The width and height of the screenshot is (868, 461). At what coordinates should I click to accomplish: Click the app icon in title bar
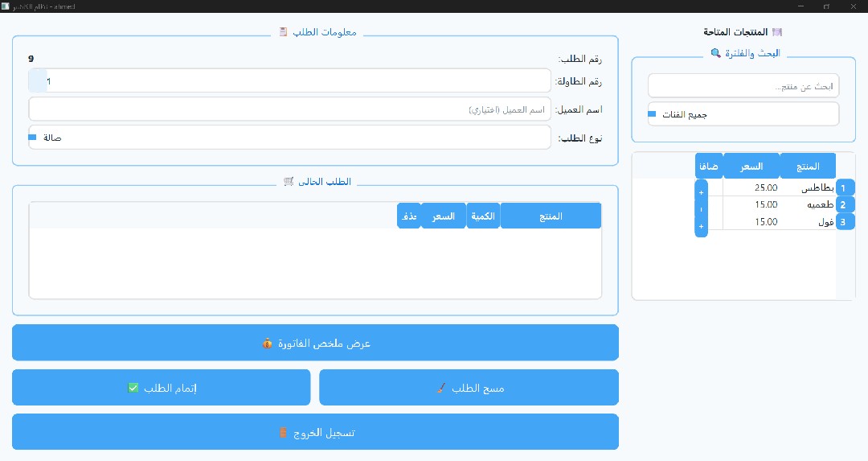(x=6, y=6)
